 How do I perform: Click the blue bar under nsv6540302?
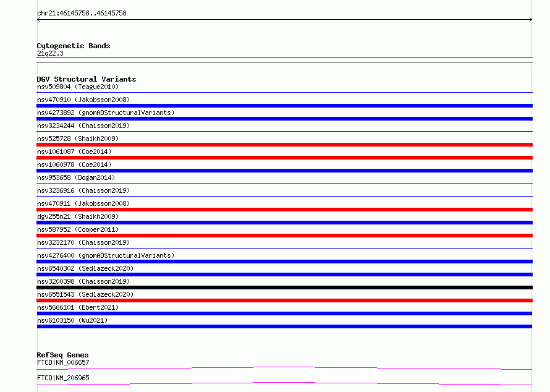284,275
